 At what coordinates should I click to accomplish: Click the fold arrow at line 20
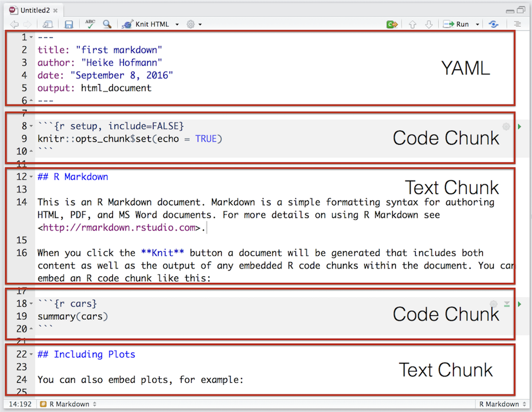(x=31, y=329)
